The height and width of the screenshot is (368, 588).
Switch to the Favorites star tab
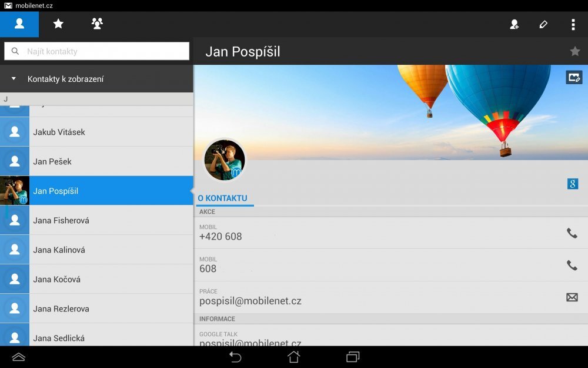58,24
